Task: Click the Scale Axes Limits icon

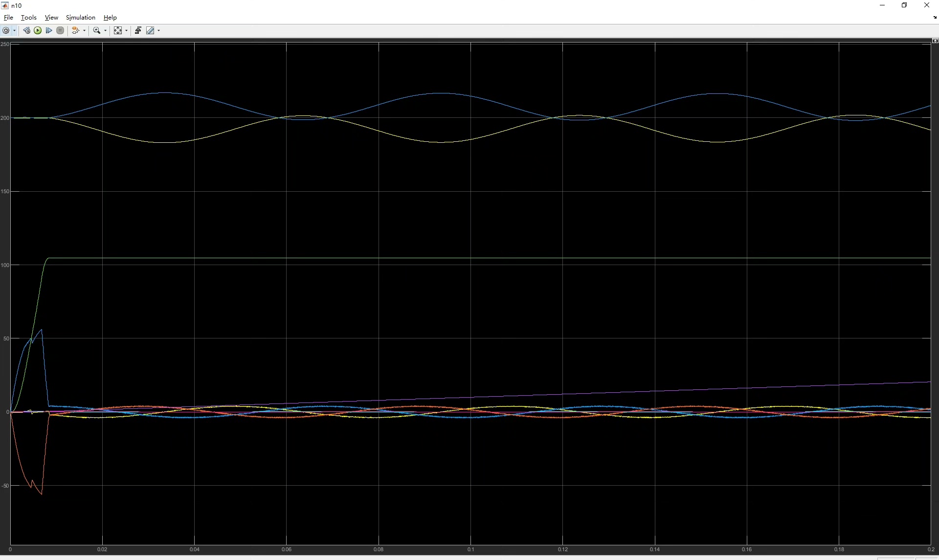Action: click(118, 30)
